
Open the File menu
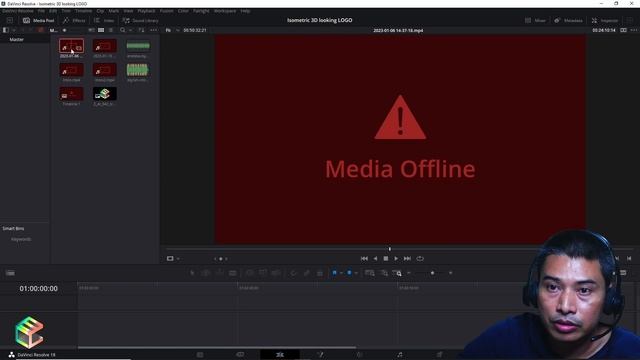coord(41,11)
